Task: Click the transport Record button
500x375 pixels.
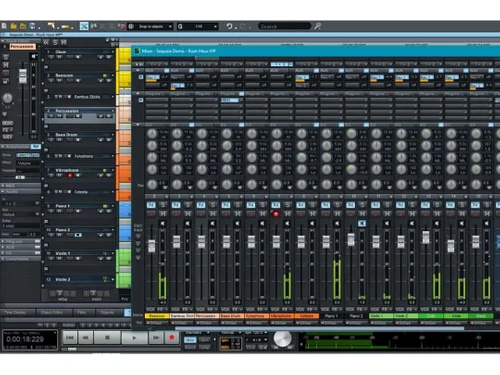Action: 172,338
